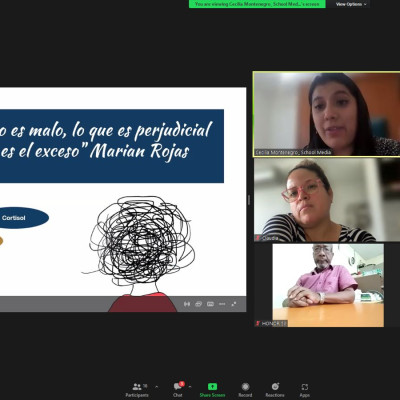Screen dimensions: 400x400
Task: Expand the arrow next to Participants
Action: [157, 387]
